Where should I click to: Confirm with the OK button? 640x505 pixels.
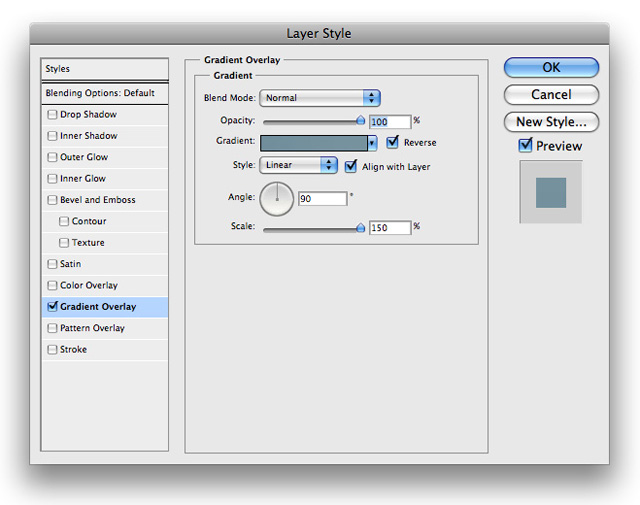pos(551,67)
